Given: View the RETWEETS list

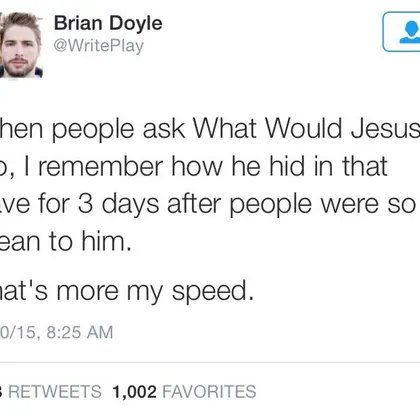Looking at the screenshot, I should 53,391.
